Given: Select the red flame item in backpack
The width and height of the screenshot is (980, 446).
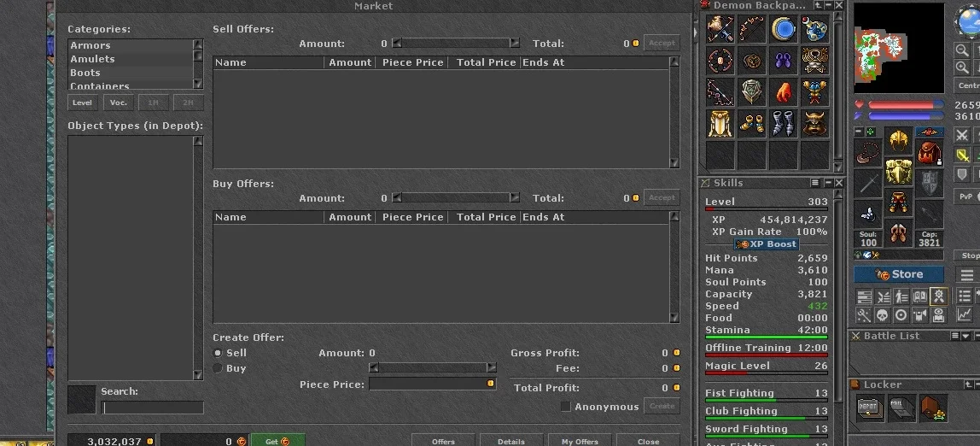Looking at the screenshot, I should (x=783, y=92).
